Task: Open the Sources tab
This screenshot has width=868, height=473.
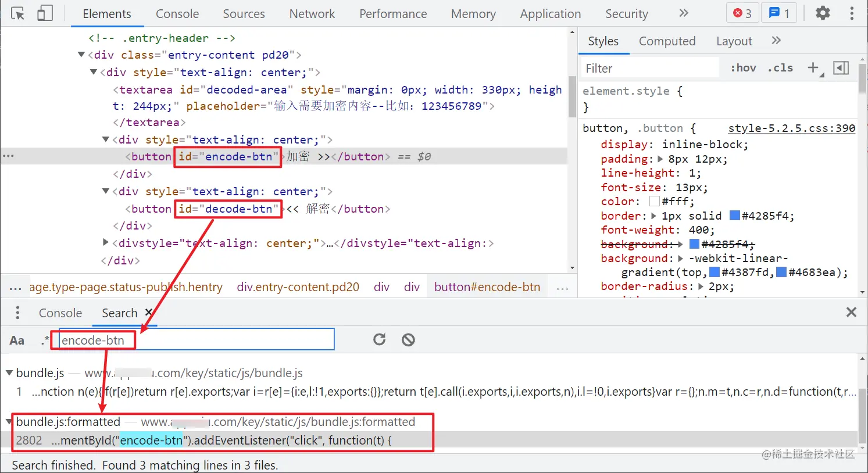Action: pos(244,14)
